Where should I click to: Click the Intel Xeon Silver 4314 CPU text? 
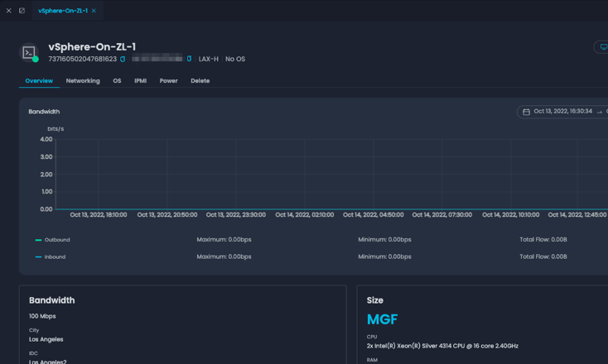[442, 346]
